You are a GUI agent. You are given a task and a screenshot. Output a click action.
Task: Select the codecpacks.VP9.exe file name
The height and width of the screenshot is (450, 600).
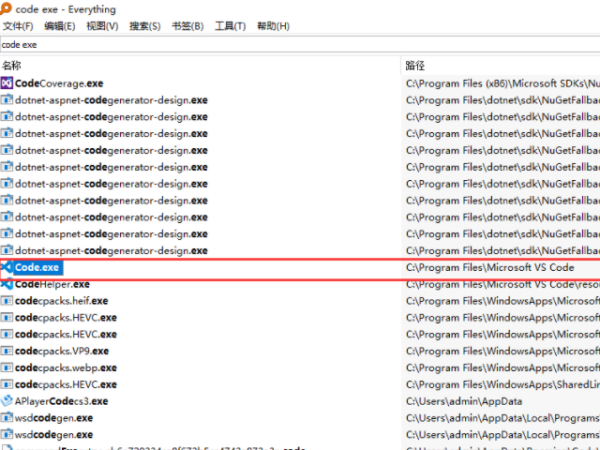(62, 351)
